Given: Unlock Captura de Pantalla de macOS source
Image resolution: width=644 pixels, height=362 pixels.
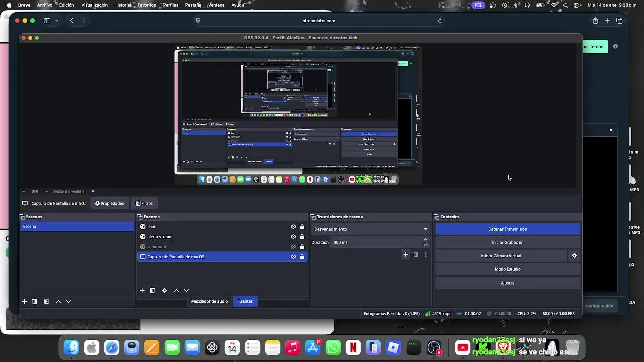Looking at the screenshot, I should pyautogui.click(x=302, y=257).
